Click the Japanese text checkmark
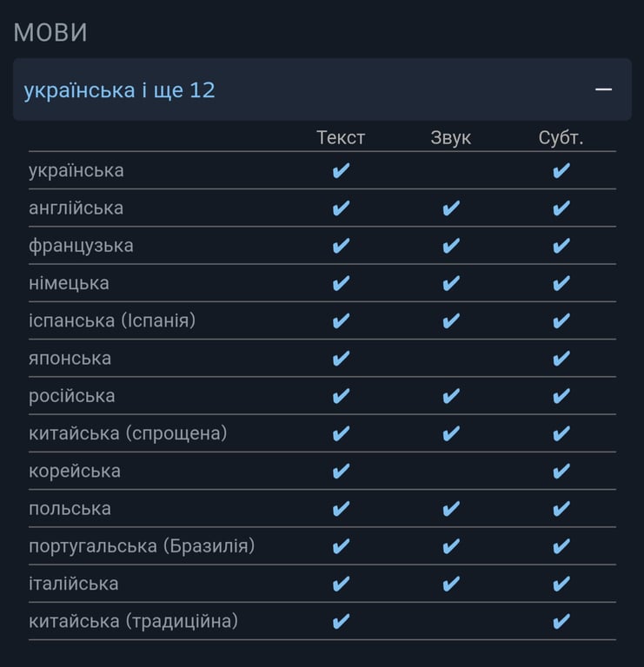Viewport: 644px width, 667px height. (x=342, y=358)
